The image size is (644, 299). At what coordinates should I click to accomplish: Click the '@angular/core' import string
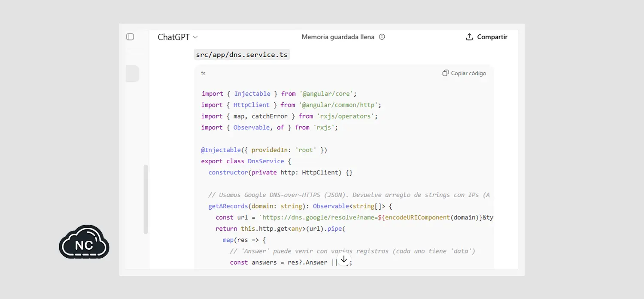point(328,94)
